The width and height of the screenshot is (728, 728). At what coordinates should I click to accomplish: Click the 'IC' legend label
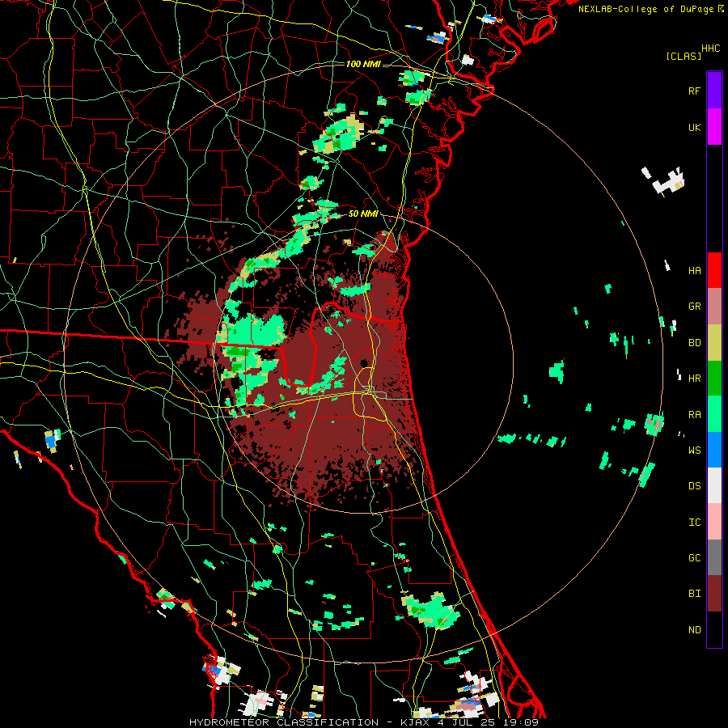click(695, 523)
